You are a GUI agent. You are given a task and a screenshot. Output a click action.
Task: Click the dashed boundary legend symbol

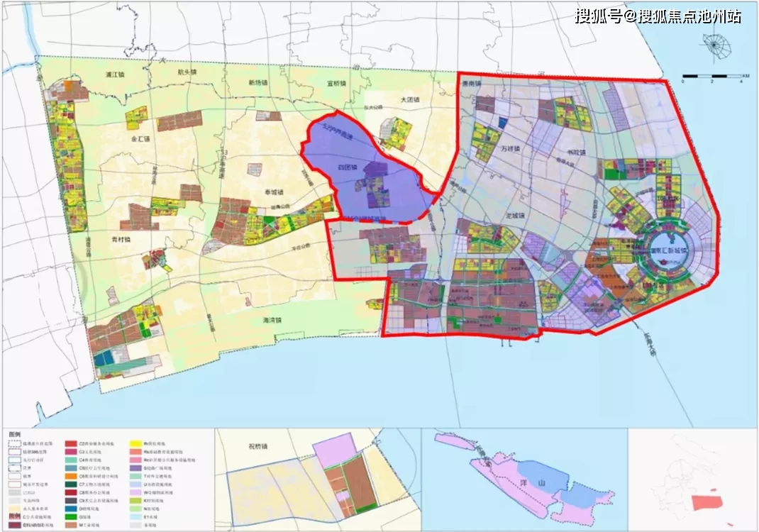click(14, 444)
